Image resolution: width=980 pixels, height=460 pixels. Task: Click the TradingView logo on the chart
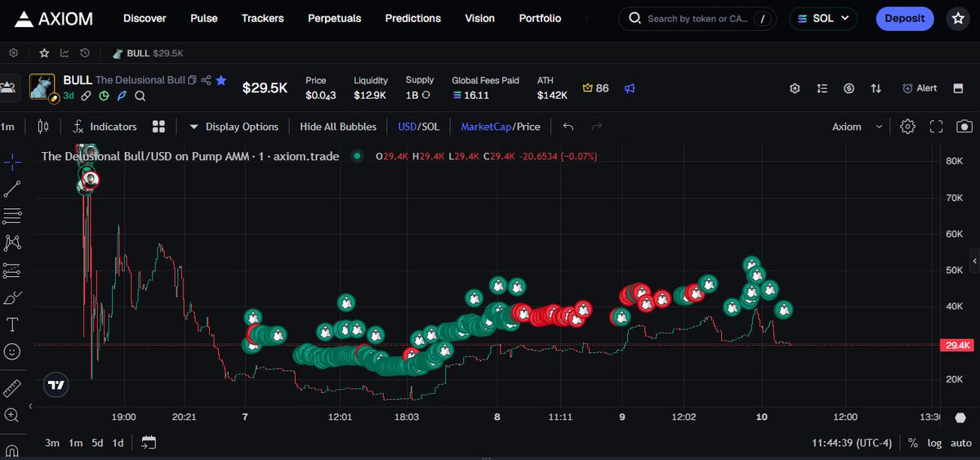(x=56, y=384)
